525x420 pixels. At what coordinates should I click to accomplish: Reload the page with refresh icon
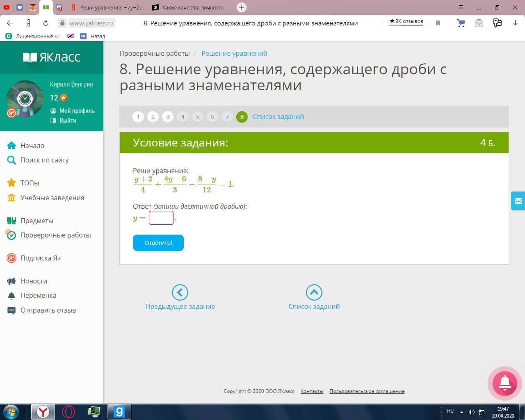tap(46, 23)
